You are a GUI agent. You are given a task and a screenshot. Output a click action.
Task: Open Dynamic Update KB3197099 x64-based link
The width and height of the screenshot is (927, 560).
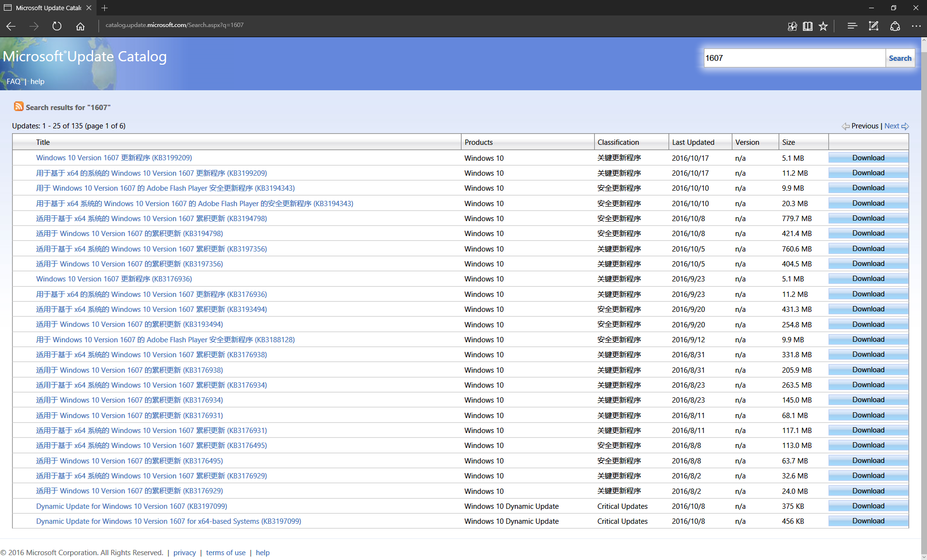point(169,521)
